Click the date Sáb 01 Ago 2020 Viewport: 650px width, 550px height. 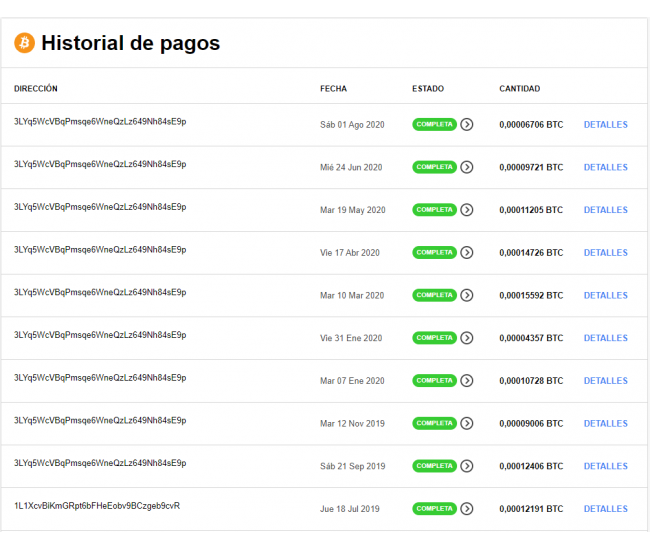coord(352,125)
